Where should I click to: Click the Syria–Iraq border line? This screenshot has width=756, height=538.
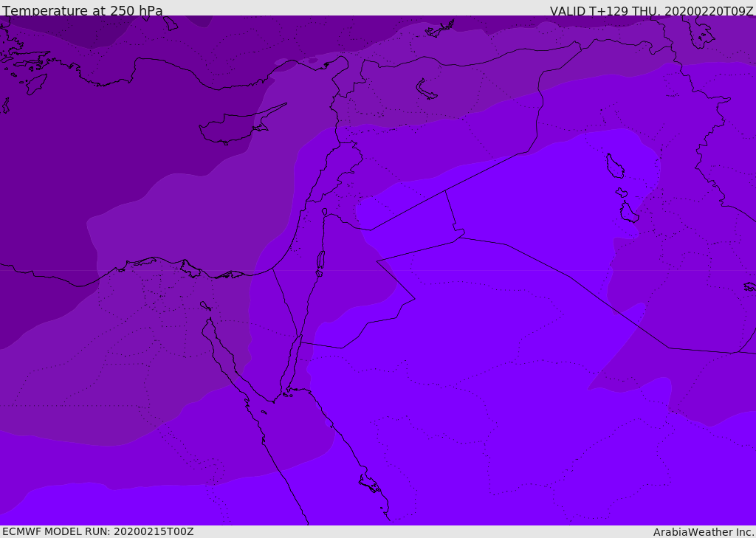(487, 170)
